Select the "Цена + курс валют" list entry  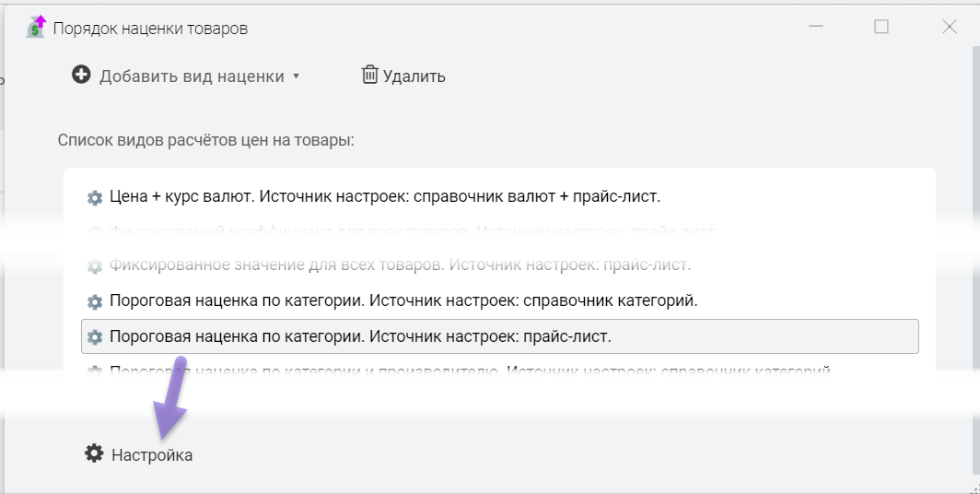(385, 196)
